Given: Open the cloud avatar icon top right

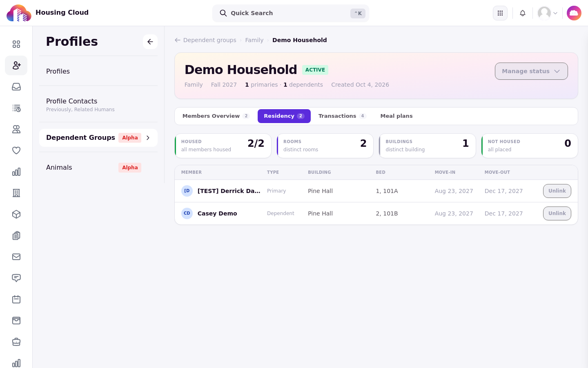Looking at the screenshot, I should (x=574, y=13).
